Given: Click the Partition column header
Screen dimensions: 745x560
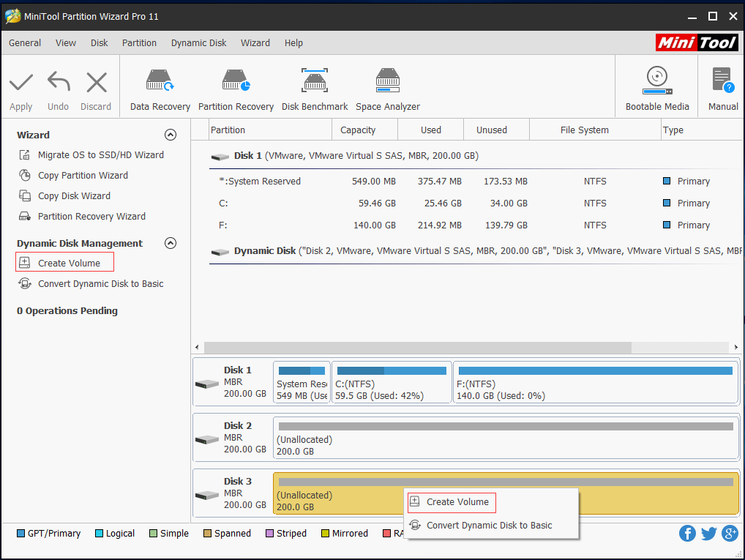Looking at the screenshot, I should click(x=270, y=130).
